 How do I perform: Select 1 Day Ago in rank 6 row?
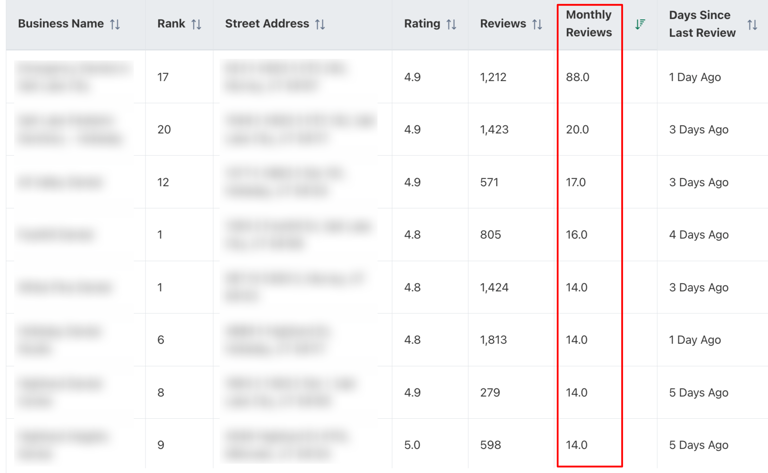(695, 340)
